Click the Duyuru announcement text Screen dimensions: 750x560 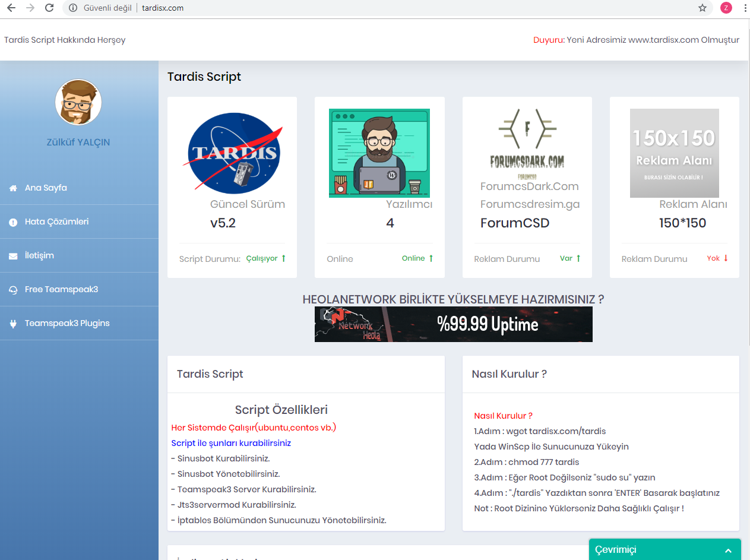tap(637, 40)
